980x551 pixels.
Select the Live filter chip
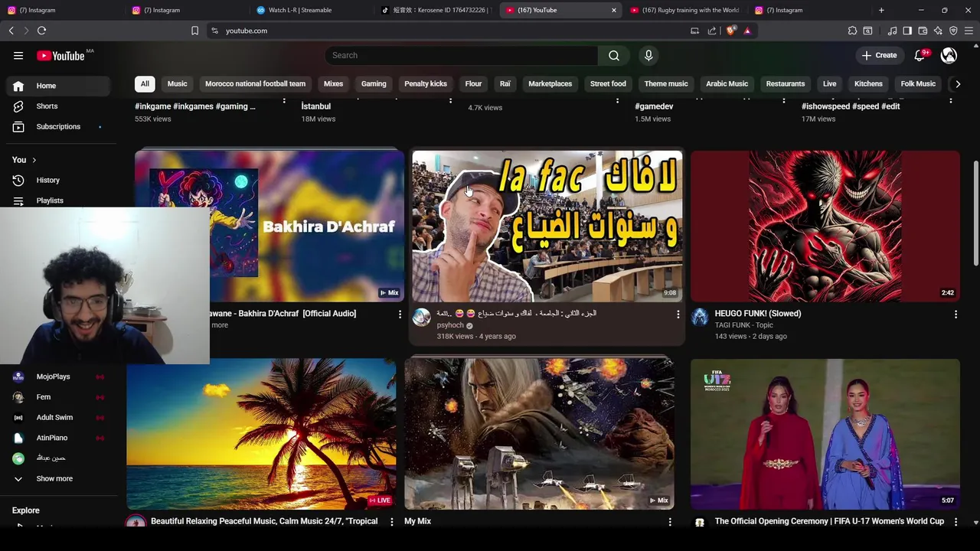pos(829,83)
